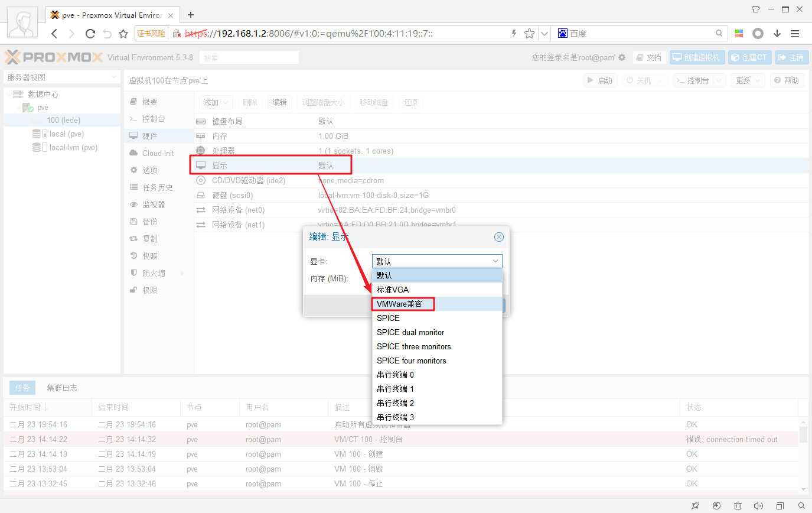812x513 pixels.
Task: Open the 更多 more actions dropdown
Action: coord(748,80)
